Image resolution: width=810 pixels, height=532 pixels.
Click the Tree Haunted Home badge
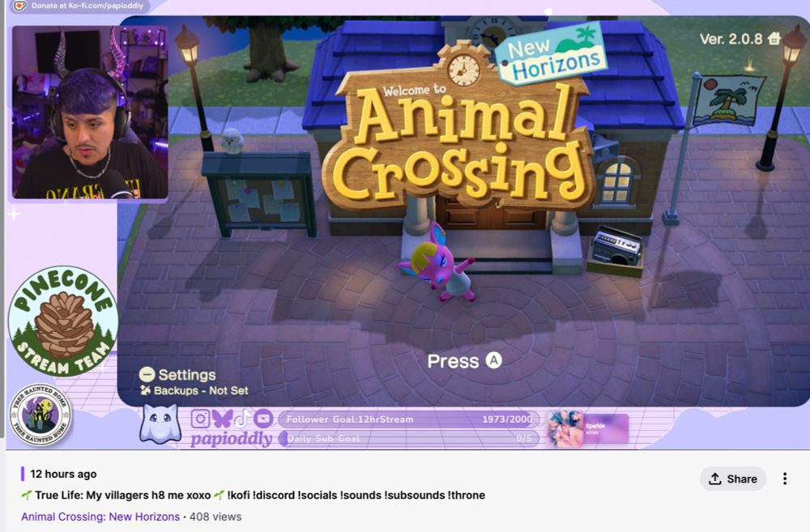point(40,415)
